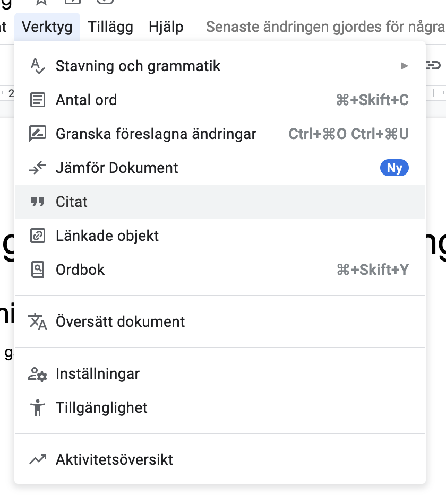446x504 pixels.
Task: Click the word count document icon
Action: pos(38,100)
